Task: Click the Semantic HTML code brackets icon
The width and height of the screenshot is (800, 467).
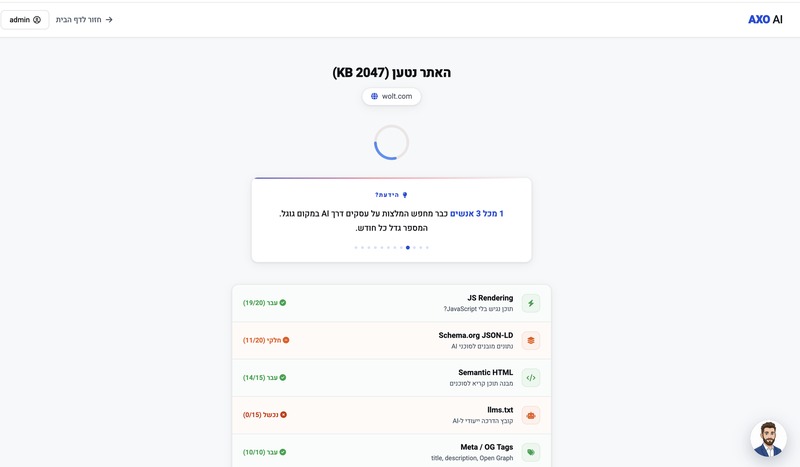Action: point(530,378)
